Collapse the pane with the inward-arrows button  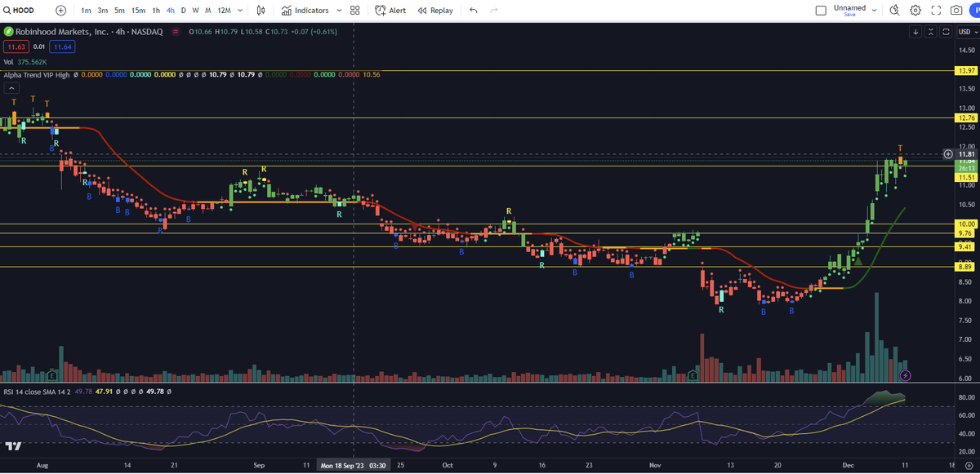click(930, 32)
